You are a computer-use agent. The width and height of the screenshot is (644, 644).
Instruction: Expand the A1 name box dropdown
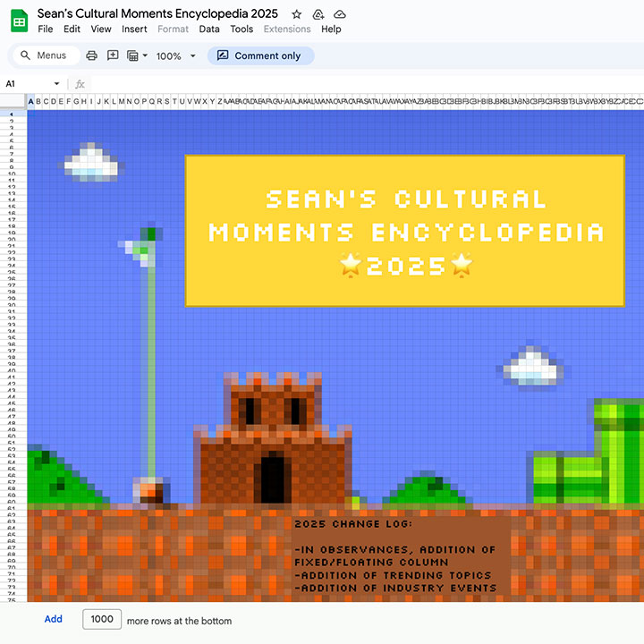(56, 84)
